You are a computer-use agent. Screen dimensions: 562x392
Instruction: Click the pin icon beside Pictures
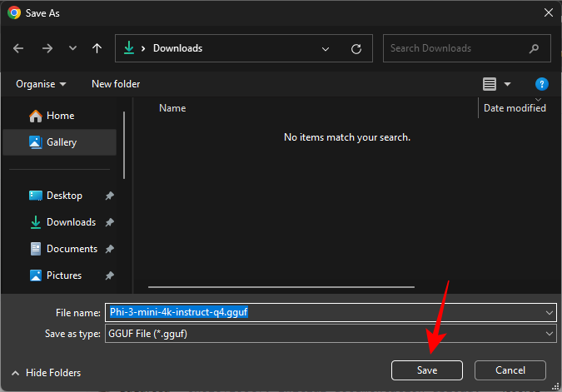(x=109, y=275)
